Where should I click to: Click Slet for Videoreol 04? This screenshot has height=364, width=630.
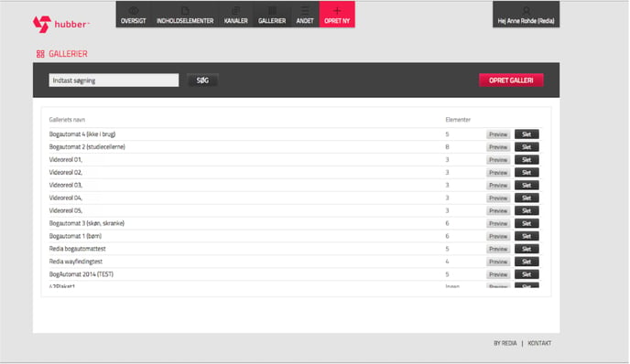527,198
